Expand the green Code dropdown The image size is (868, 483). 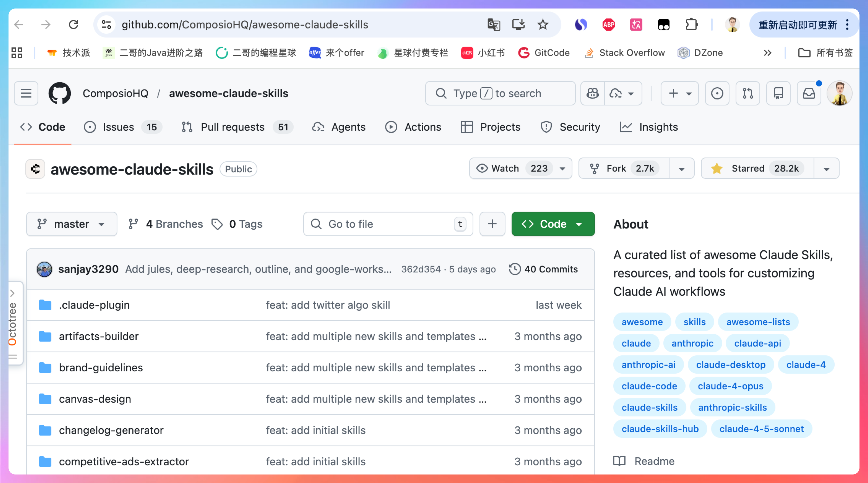click(x=553, y=224)
